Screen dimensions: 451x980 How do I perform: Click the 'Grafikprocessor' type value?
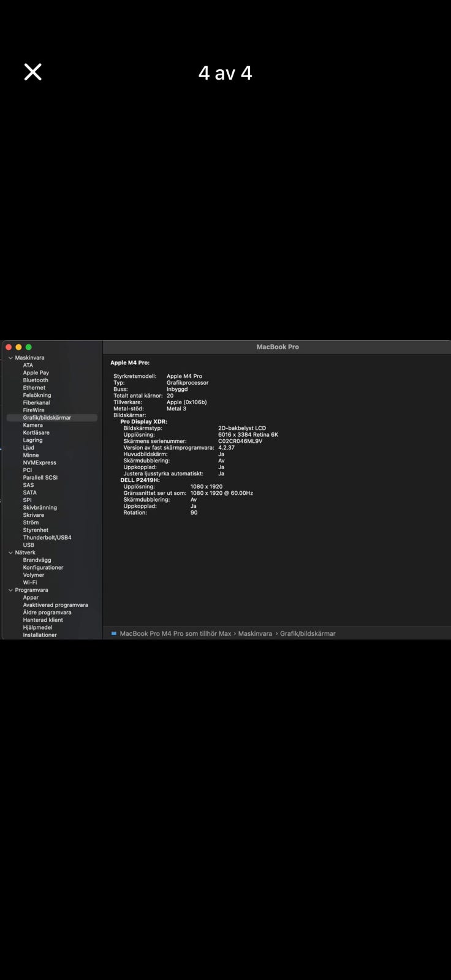[x=188, y=383]
